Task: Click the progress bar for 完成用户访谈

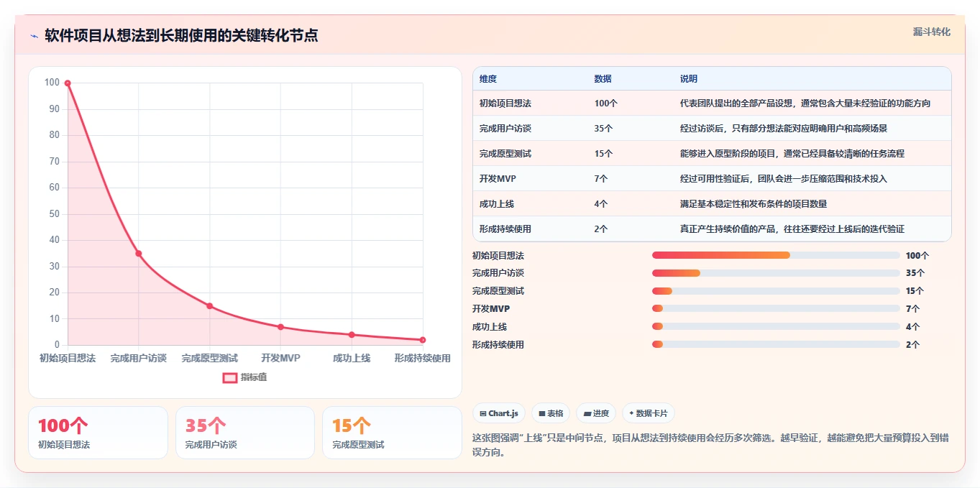Action: click(776, 273)
